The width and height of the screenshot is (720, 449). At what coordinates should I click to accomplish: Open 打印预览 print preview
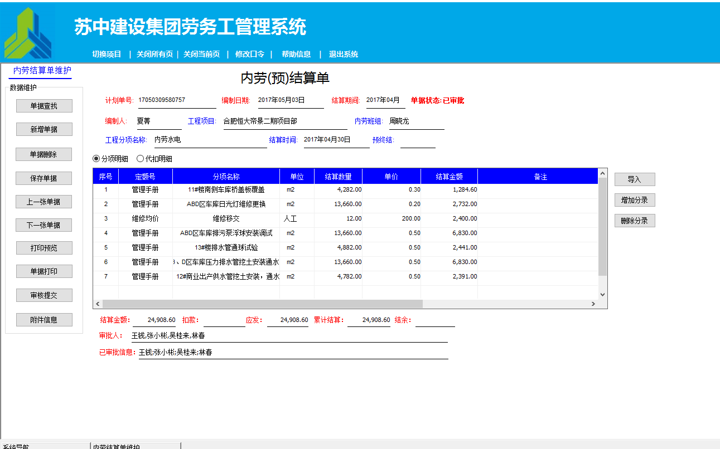click(44, 248)
